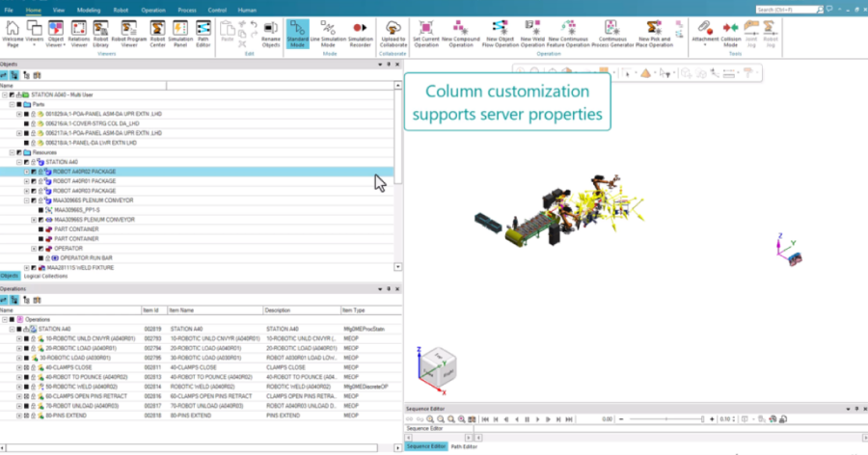Enable Collision Mode tool
Viewport: 868px width, 455px height.
[730, 33]
